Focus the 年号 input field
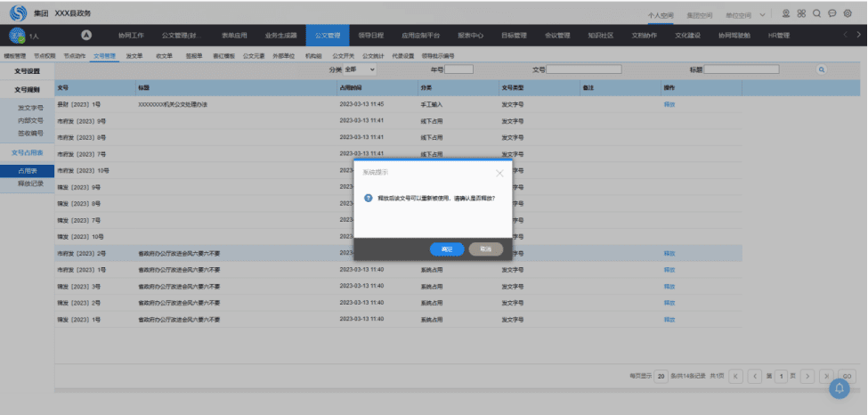Viewport: 868px width, 415px height. pyautogui.click(x=458, y=69)
